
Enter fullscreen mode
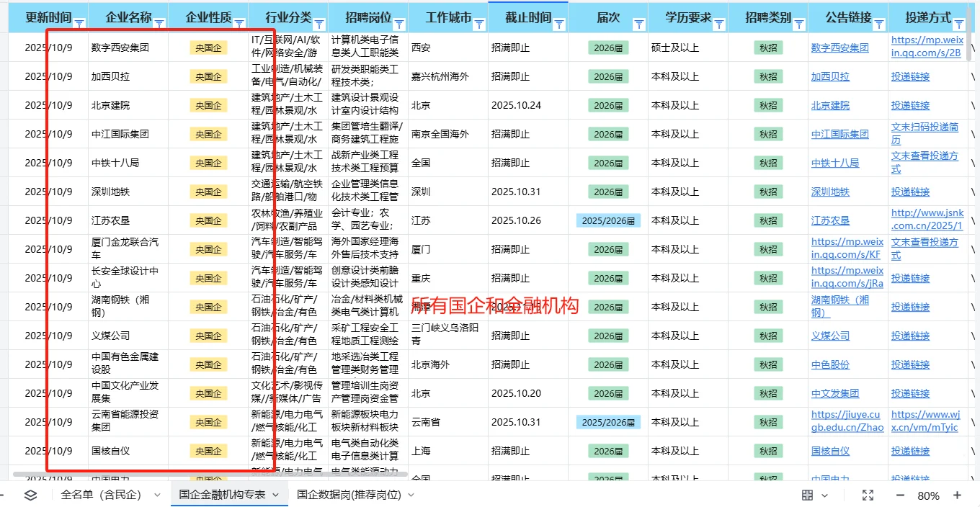[x=868, y=495]
